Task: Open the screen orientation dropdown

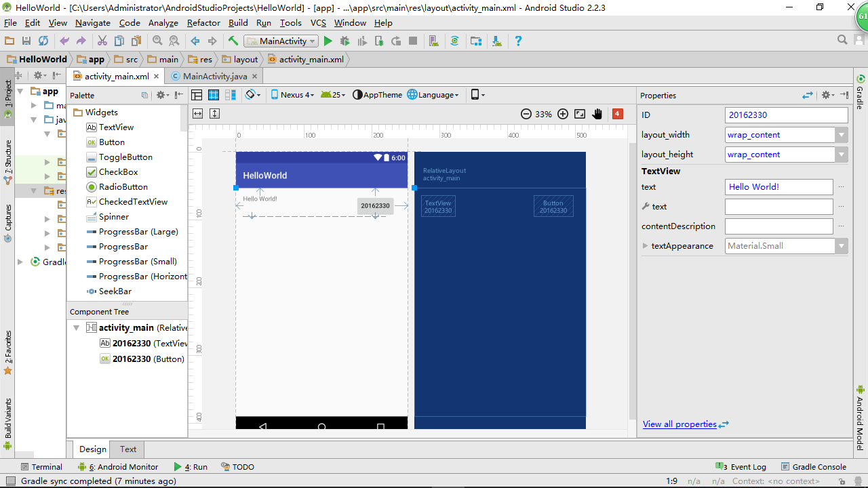Action: click(x=253, y=95)
